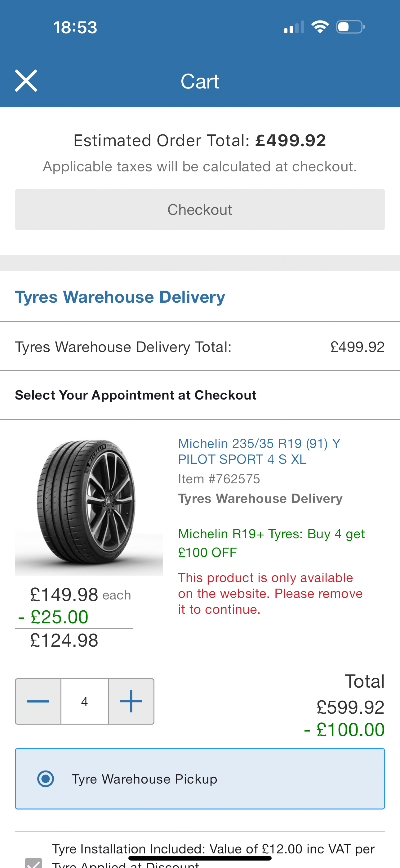Tap the Wi-Fi status icon
The width and height of the screenshot is (400, 868).
(x=320, y=27)
